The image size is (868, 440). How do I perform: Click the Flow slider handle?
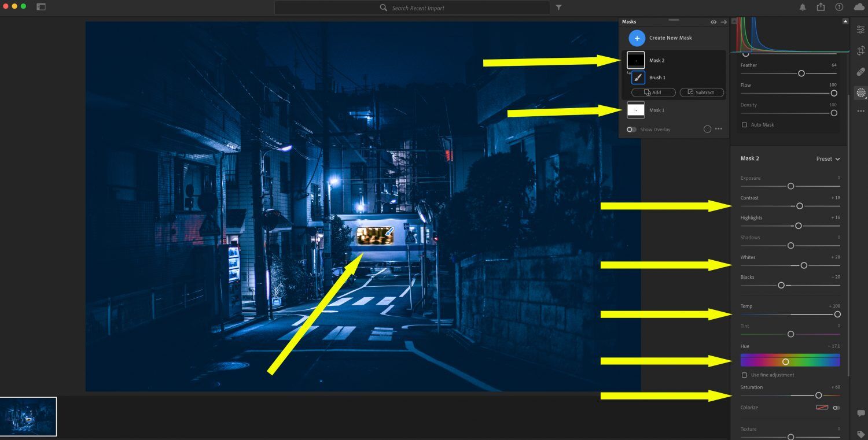pos(834,93)
